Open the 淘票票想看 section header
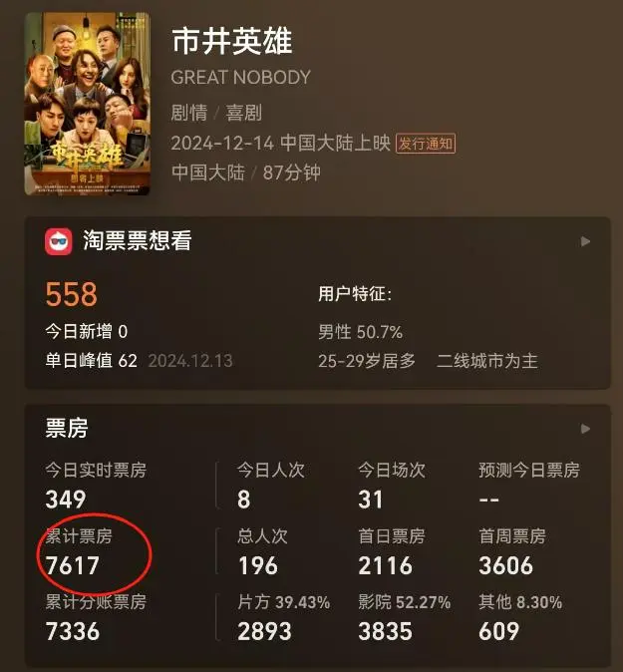This screenshot has height=672, width=623. click(x=138, y=240)
